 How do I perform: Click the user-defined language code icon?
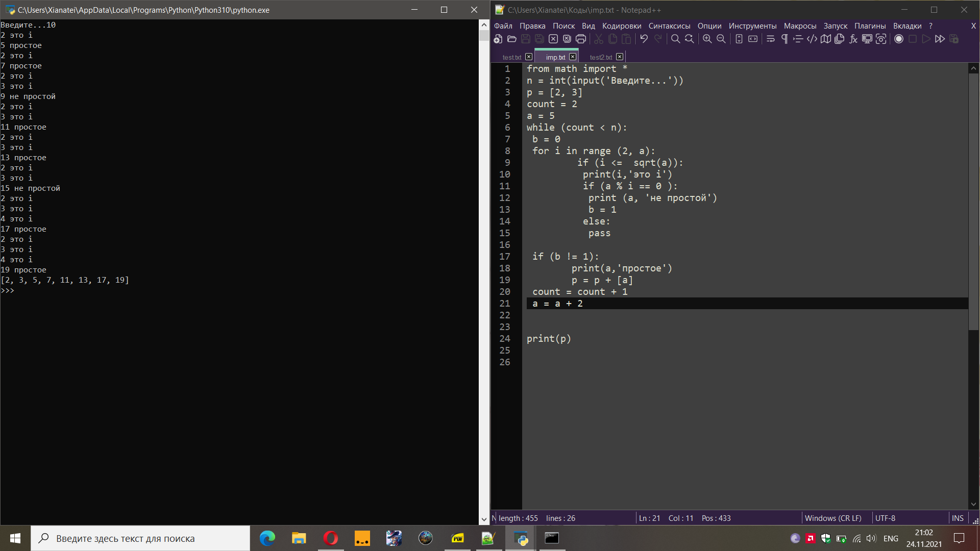[812, 39]
